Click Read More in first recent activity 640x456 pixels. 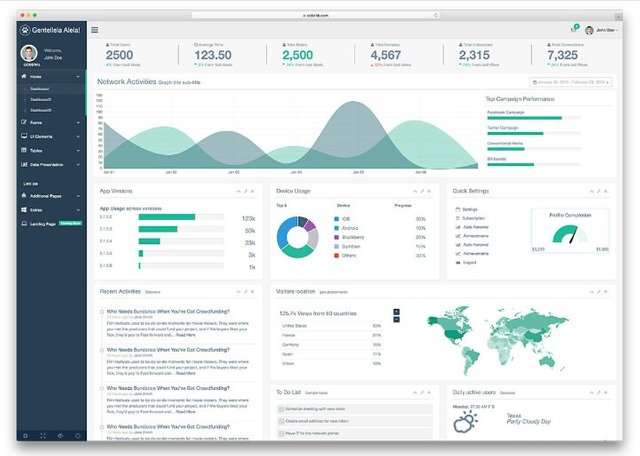tap(186, 335)
